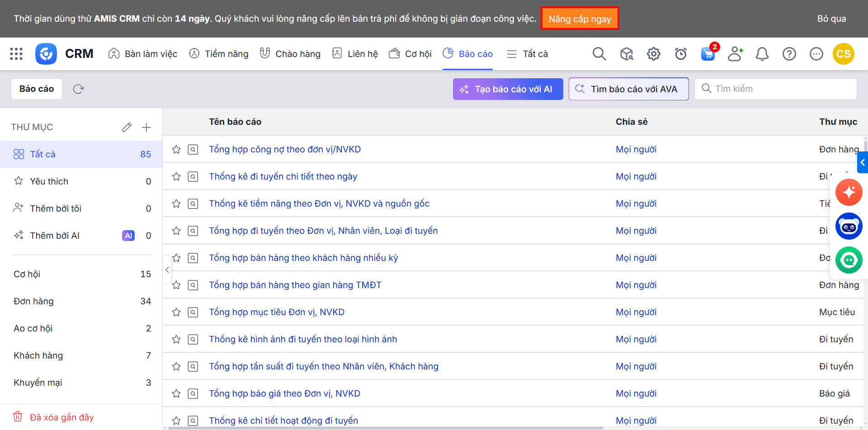Open the settings gear icon
Viewport: 868px width, 430px height.
tap(653, 54)
